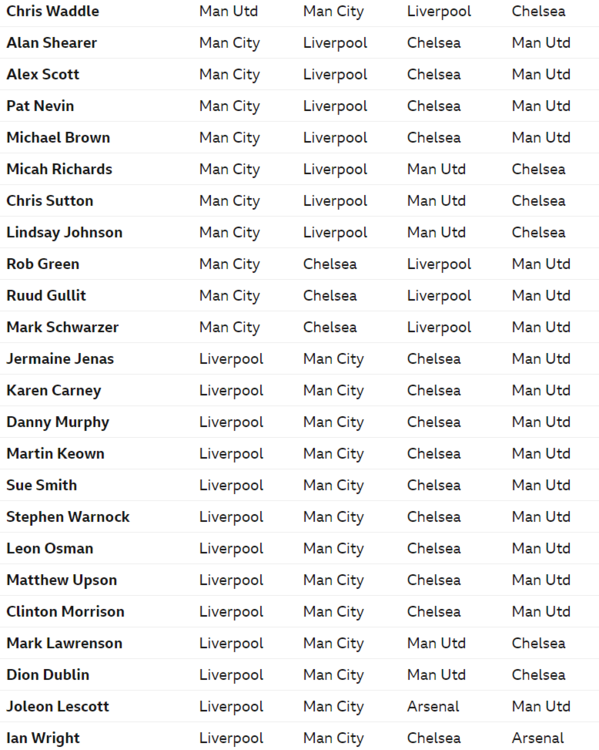The width and height of the screenshot is (599, 750).
Task: Select the Clinton Morrison name cell
Action: point(66,611)
